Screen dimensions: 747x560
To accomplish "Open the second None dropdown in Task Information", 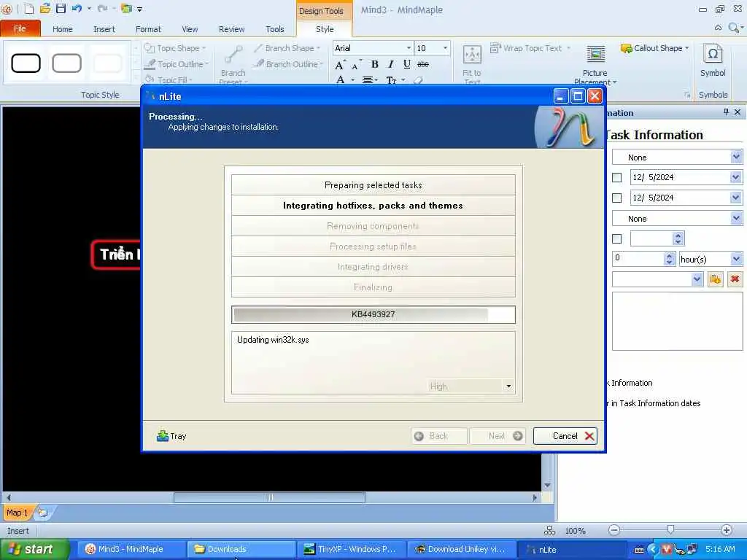I will [x=736, y=219].
